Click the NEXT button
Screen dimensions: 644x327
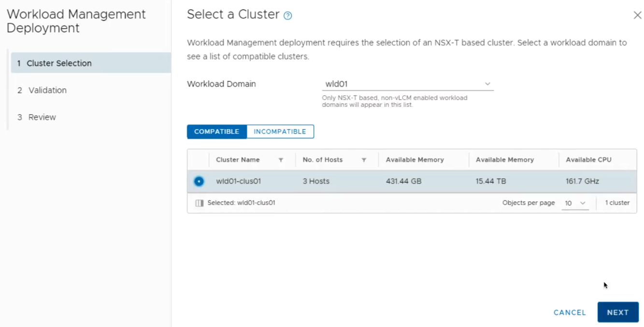click(618, 312)
